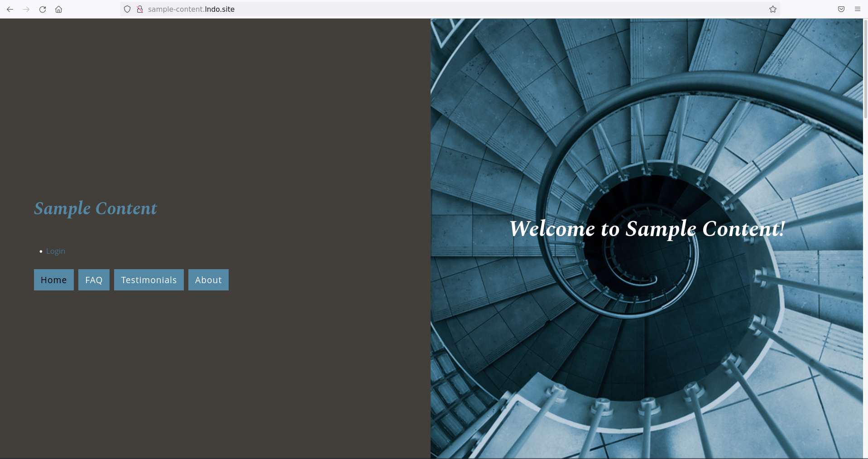Open the Testimonials page
Image resolution: width=868 pixels, height=459 pixels.
coord(149,280)
